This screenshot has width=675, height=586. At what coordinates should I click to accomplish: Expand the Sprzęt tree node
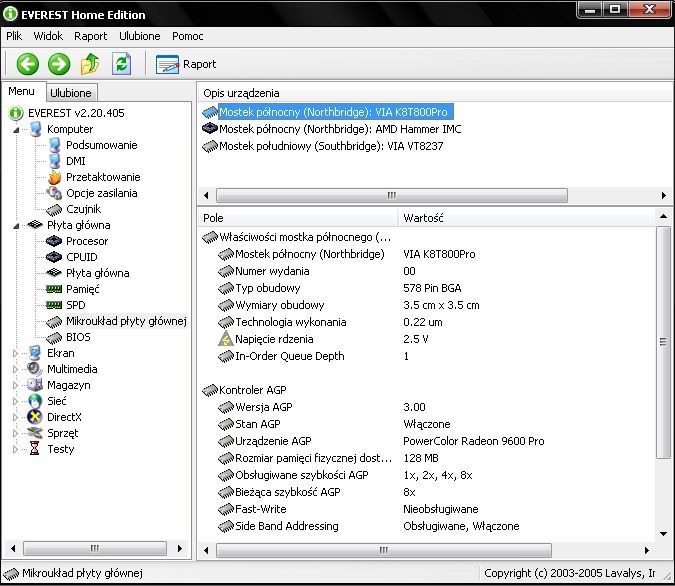pyautogui.click(x=15, y=433)
